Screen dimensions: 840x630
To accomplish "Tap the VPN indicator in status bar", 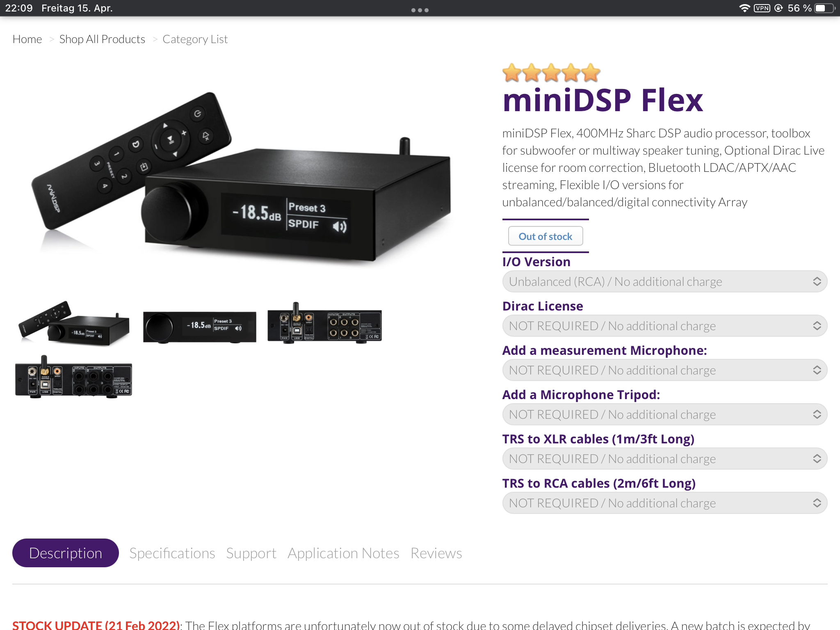I will pos(762,8).
